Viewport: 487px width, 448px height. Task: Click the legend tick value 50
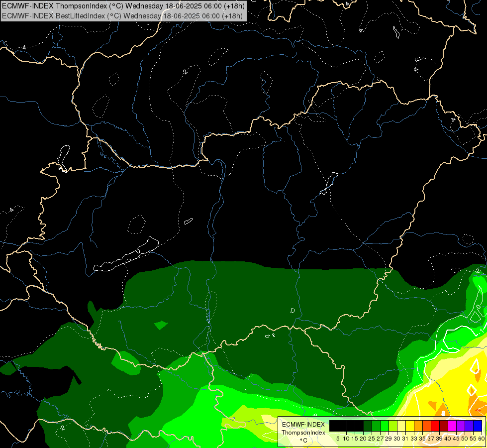click(x=465, y=439)
